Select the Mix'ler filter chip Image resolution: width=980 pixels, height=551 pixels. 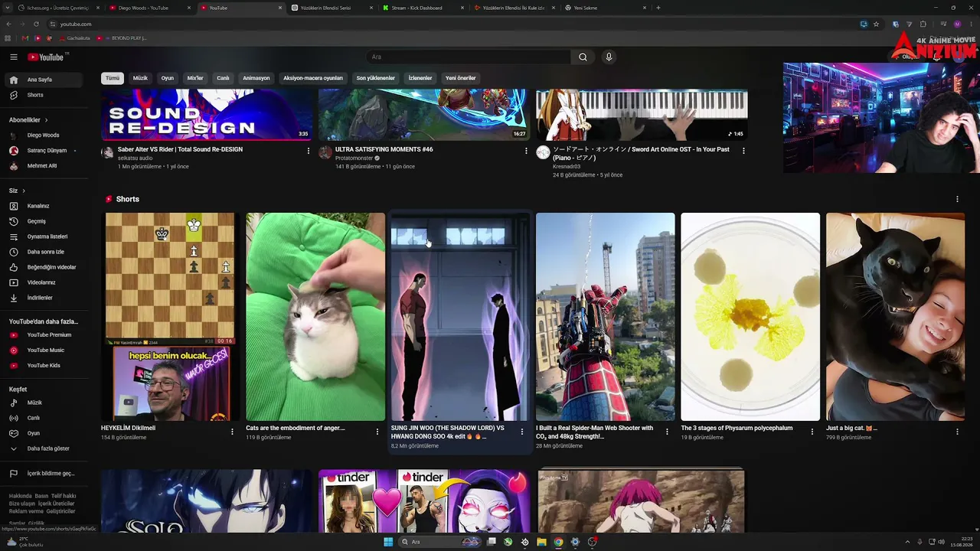click(x=195, y=78)
